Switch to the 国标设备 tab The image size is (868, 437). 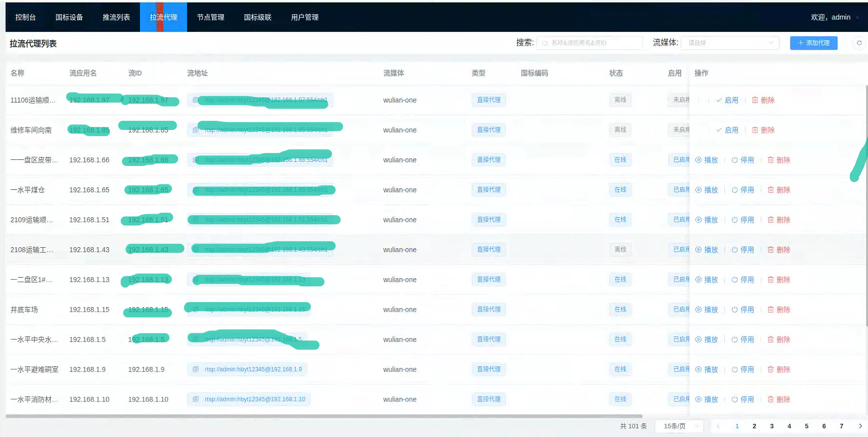(x=69, y=17)
